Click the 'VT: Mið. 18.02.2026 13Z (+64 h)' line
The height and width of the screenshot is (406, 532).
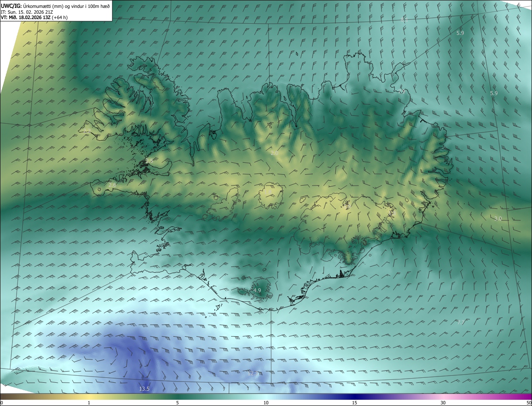pyautogui.click(x=34, y=17)
